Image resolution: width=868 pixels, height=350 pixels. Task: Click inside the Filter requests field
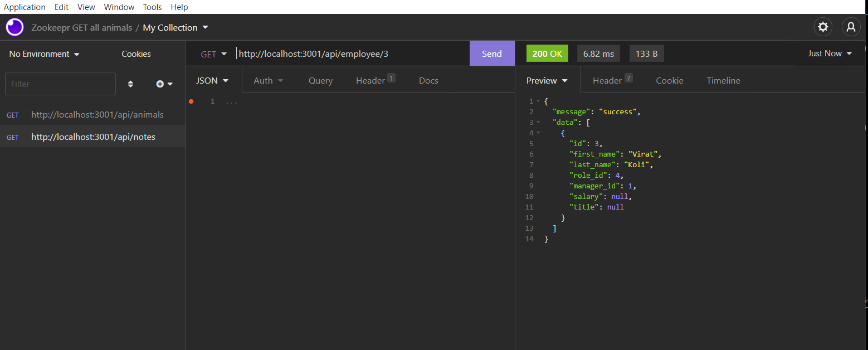(x=60, y=84)
